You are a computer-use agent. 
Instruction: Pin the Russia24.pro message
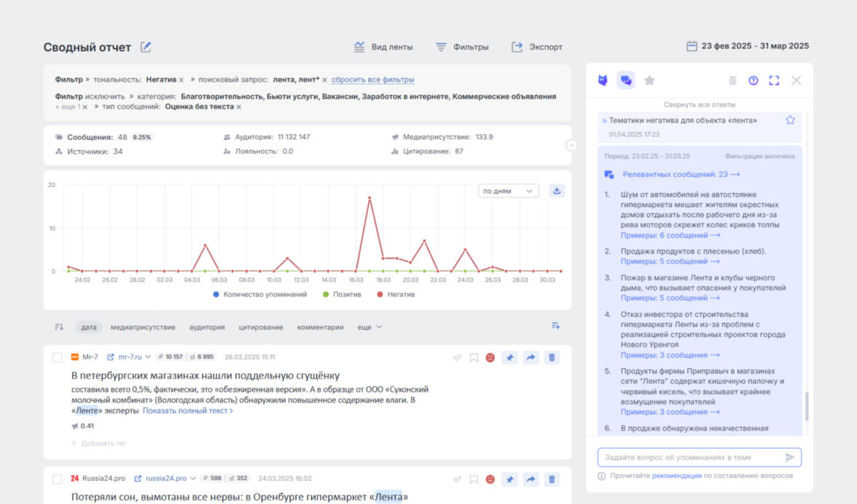(510, 479)
